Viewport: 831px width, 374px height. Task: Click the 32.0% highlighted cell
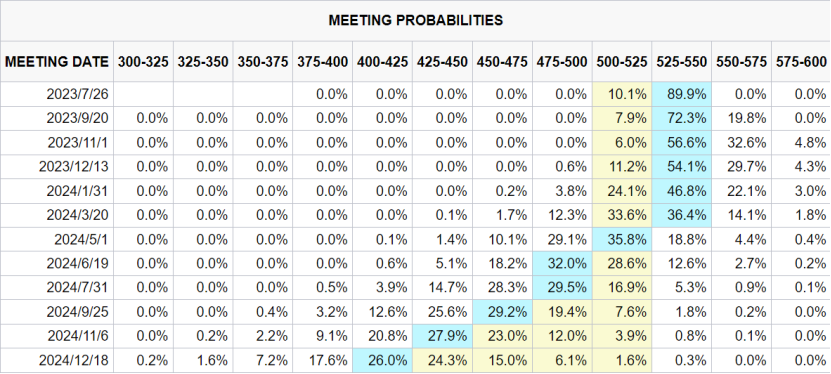point(562,263)
